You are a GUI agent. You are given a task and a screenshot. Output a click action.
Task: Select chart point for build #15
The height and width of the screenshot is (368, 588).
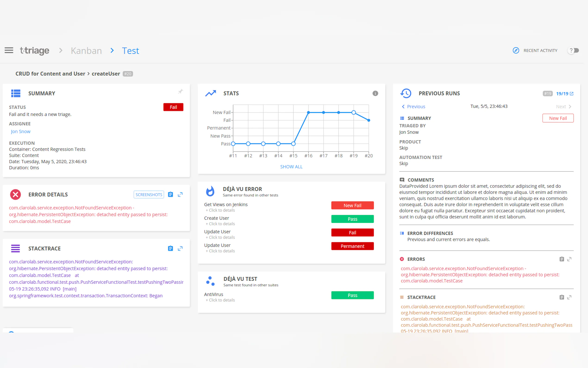tap(293, 144)
